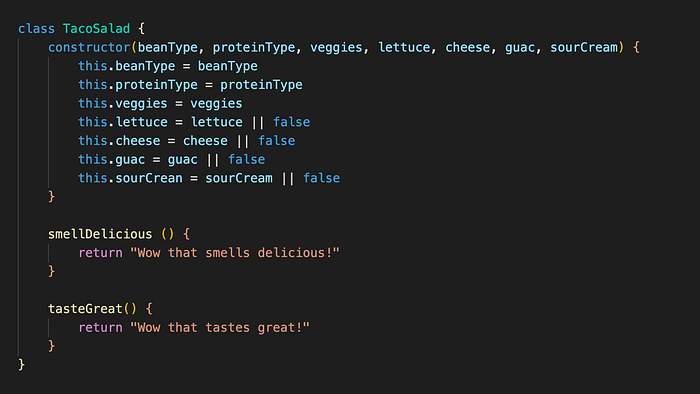The height and width of the screenshot is (394, 700).
Task: Click the sourCream constructor parameter
Action: click(x=584, y=47)
